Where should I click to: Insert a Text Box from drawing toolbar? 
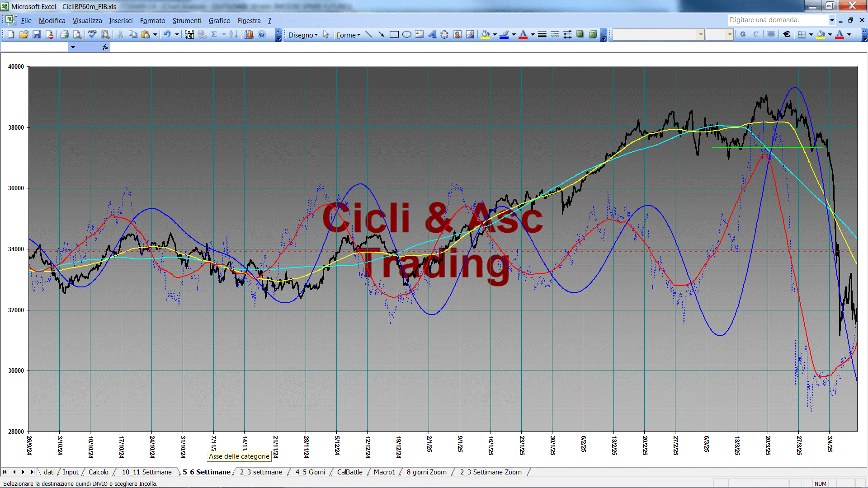[x=420, y=34]
